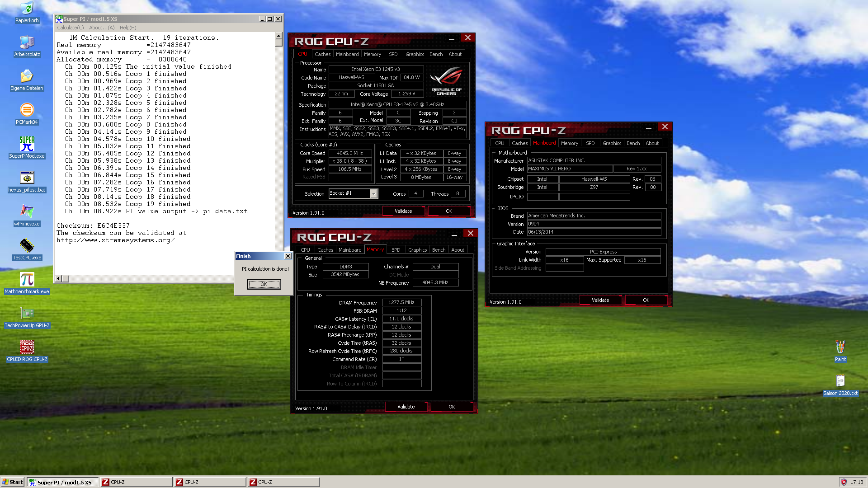Switch to Memory tab in CPU window

(x=373, y=54)
